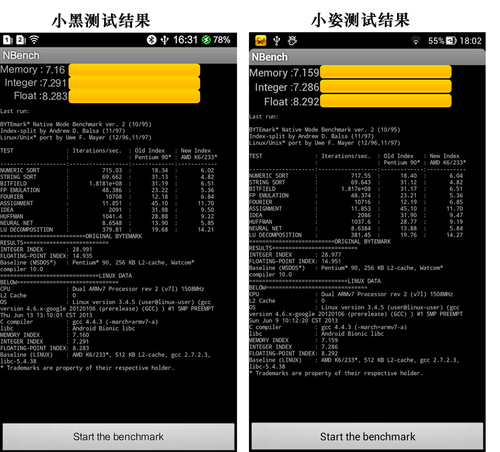Tap Bluetooth icon in left phone status bar
This screenshot has height=452, width=500.
[x=151, y=40]
